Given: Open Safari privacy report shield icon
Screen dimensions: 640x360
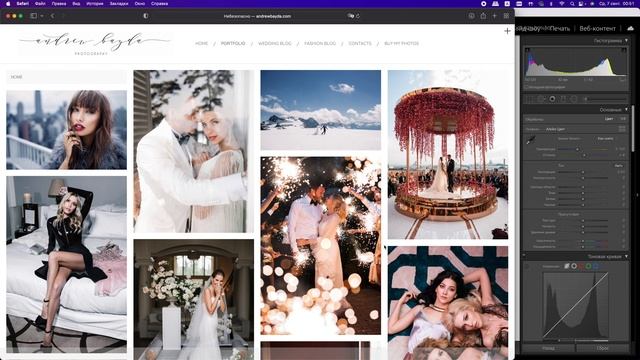Looking at the screenshot, I should (146, 16).
